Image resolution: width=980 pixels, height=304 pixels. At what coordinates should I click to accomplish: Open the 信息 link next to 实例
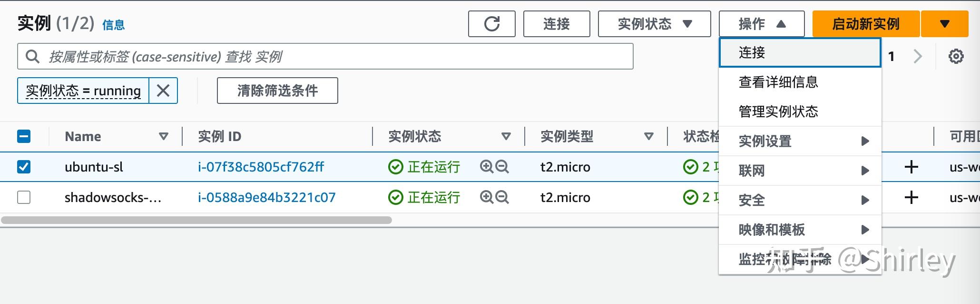click(114, 25)
